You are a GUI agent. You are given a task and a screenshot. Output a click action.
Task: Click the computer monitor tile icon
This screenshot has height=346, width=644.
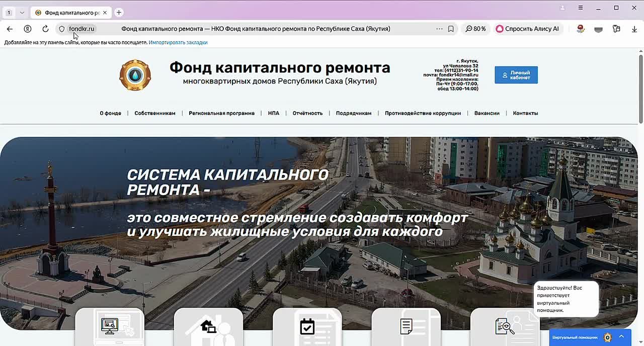[110, 326]
